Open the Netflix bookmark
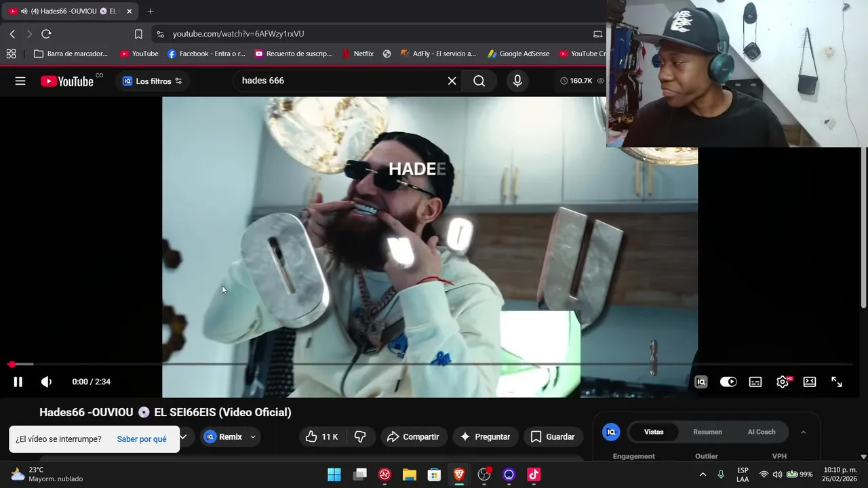The width and height of the screenshot is (868, 488). pyautogui.click(x=357, y=54)
